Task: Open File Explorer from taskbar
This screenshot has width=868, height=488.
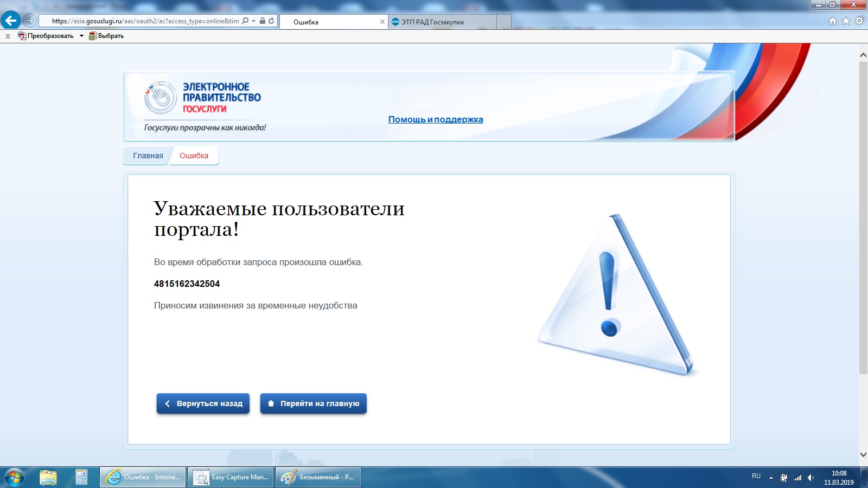Action: (x=48, y=477)
